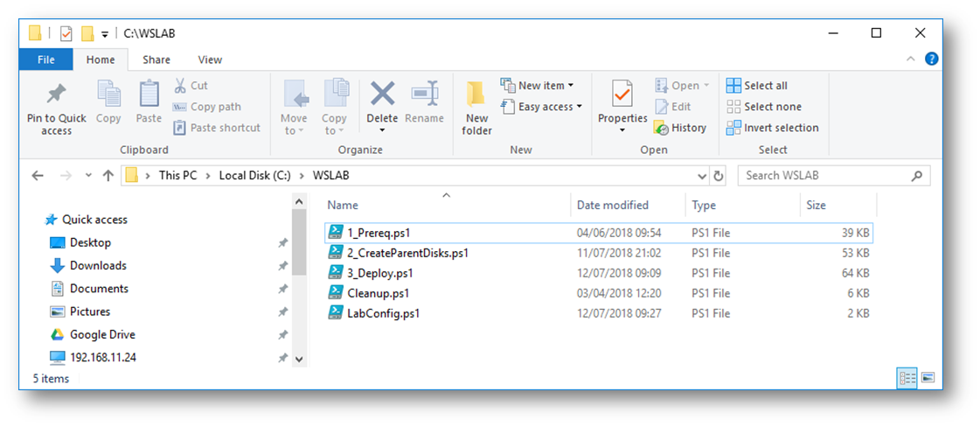This screenshot has height=427, width=980.
Task: Click Select none
Action: [764, 107]
